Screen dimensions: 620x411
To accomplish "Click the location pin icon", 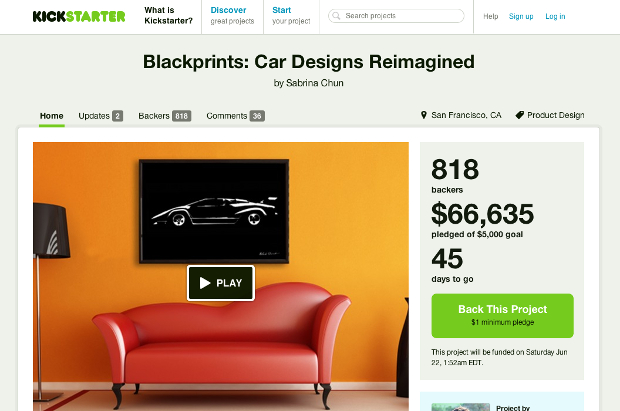I will pos(423,115).
